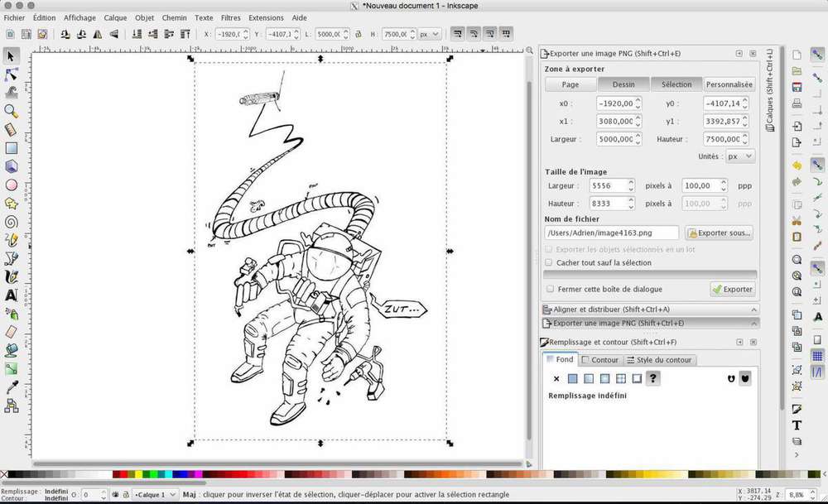The width and height of the screenshot is (828, 504).
Task: Select the Gradient tool
Action: tap(11, 369)
